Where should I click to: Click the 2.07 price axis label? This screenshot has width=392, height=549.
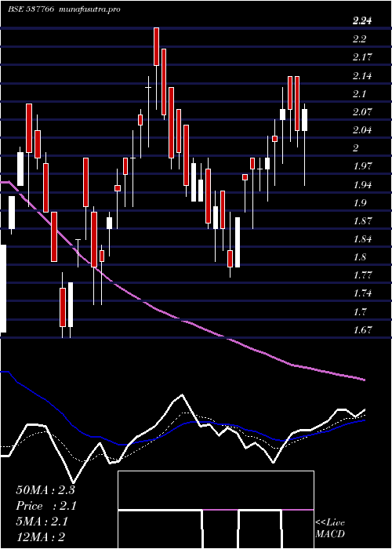(362, 111)
